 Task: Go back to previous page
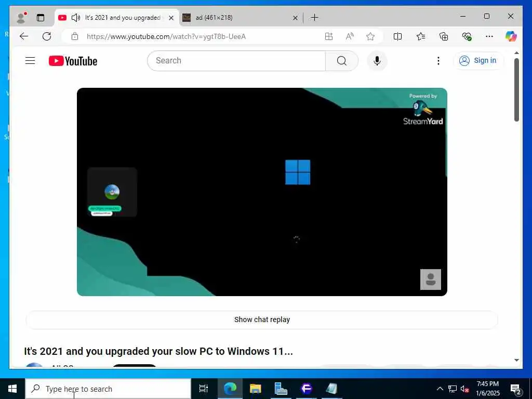click(x=24, y=36)
